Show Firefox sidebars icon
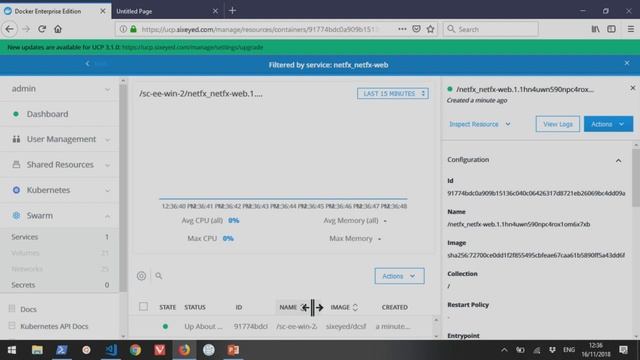 tap(611, 29)
